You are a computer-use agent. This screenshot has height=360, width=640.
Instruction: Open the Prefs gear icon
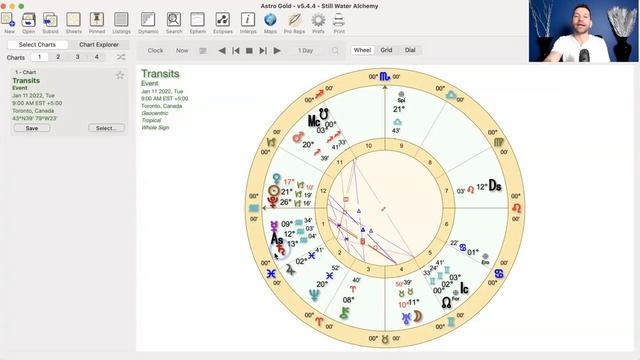pyautogui.click(x=318, y=20)
